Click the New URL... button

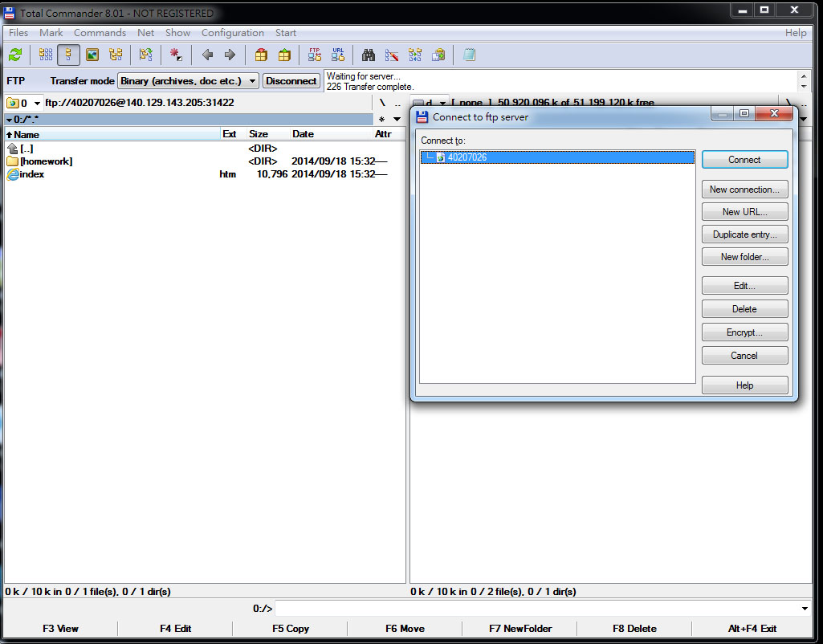click(745, 212)
